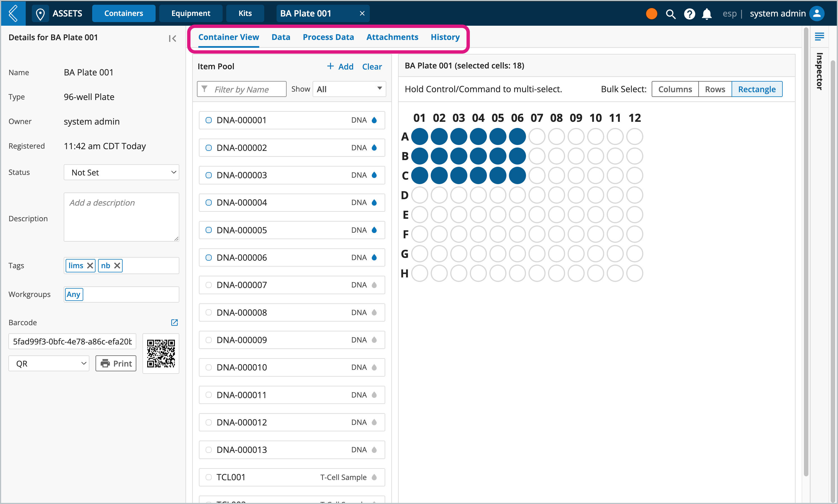This screenshot has height=504, width=838.
Task: Click the plus icon next to Add
Action: point(330,66)
